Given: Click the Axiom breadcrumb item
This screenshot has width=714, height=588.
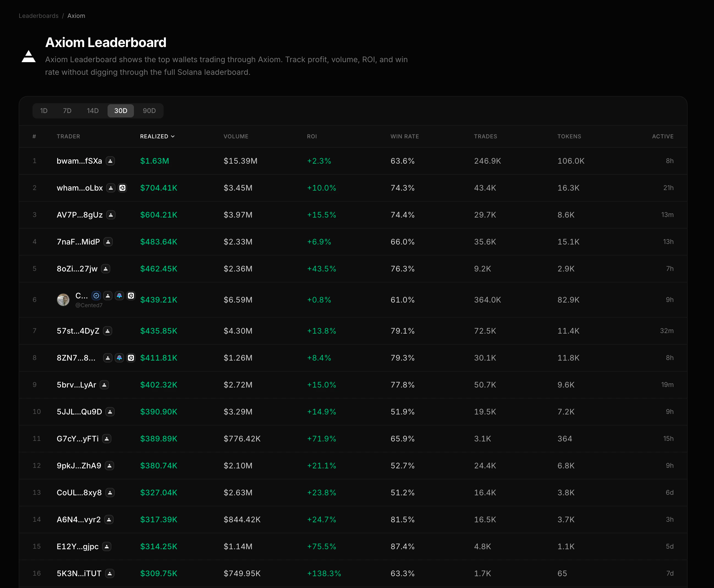Looking at the screenshot, I should 76,16.
